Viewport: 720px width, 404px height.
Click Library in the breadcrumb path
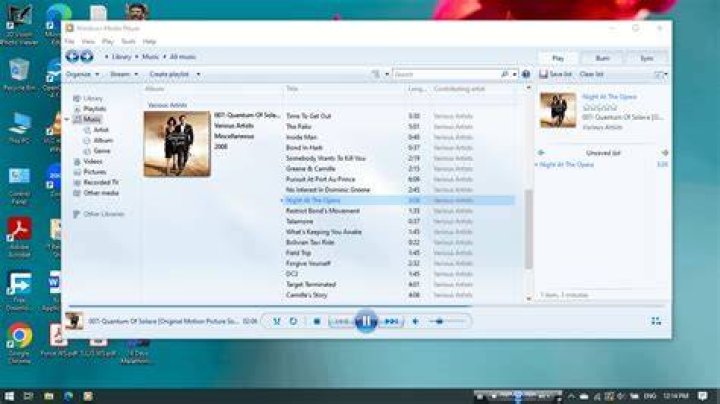122,56
